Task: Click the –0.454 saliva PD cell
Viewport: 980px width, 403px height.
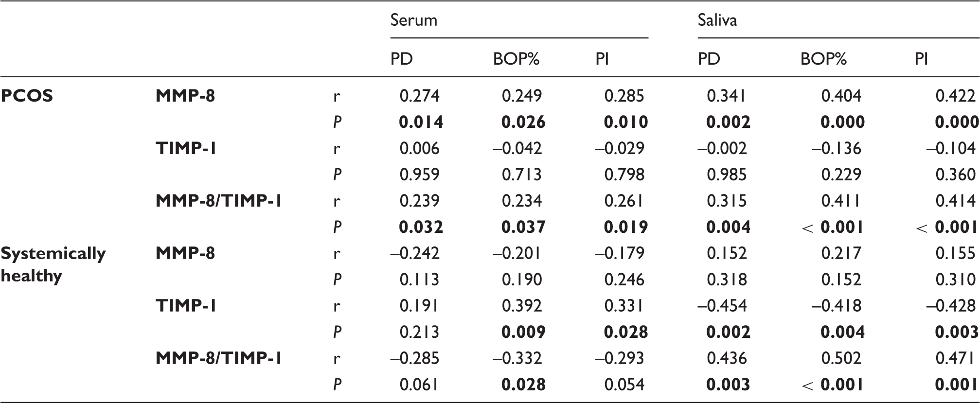Action: 722,306
